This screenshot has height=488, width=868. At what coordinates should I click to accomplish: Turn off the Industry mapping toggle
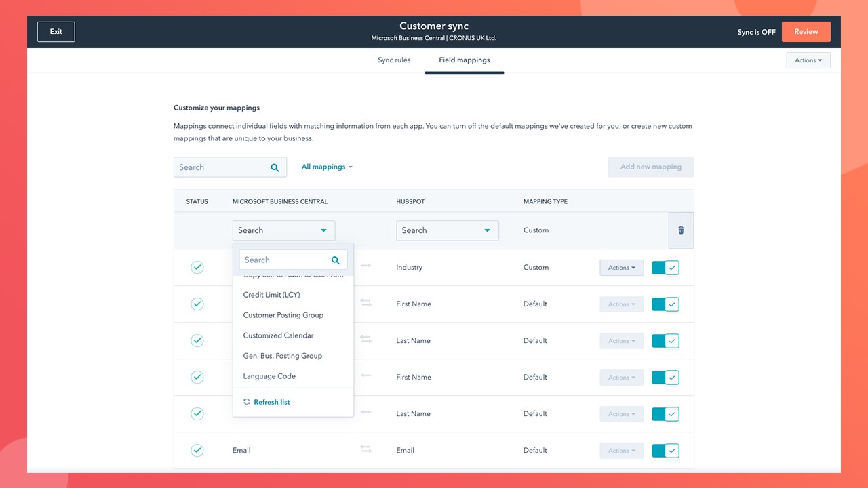[x=665, y=268]
